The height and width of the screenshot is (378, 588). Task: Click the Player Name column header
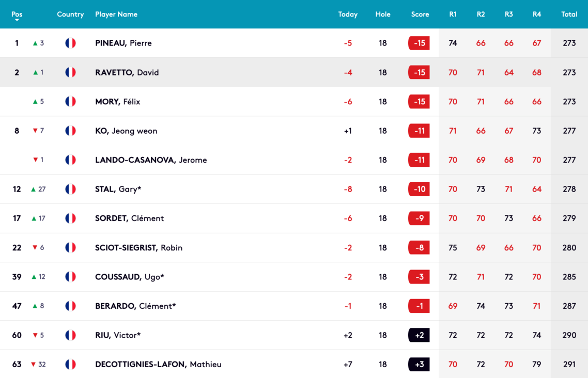point(116,14)
